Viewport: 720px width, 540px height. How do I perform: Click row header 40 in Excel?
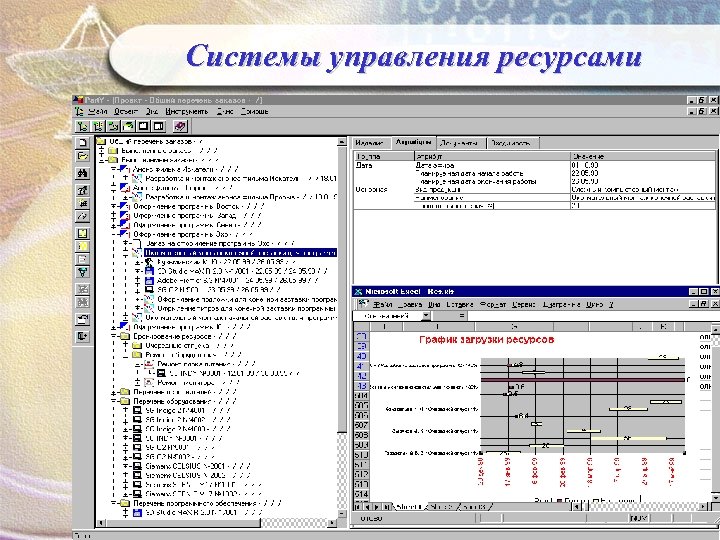coord(362,356)
